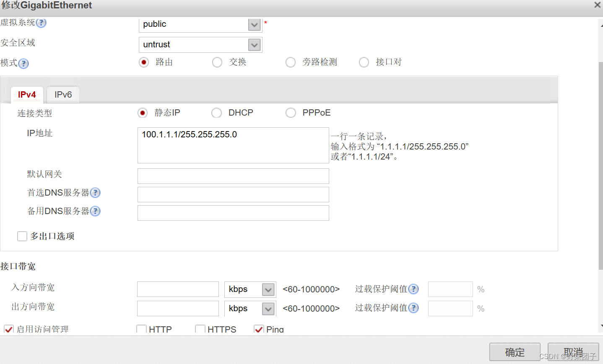The image size is (603, 364).
Task: Focus the 备用DNS服务器 input field
Action: point(233,213)
